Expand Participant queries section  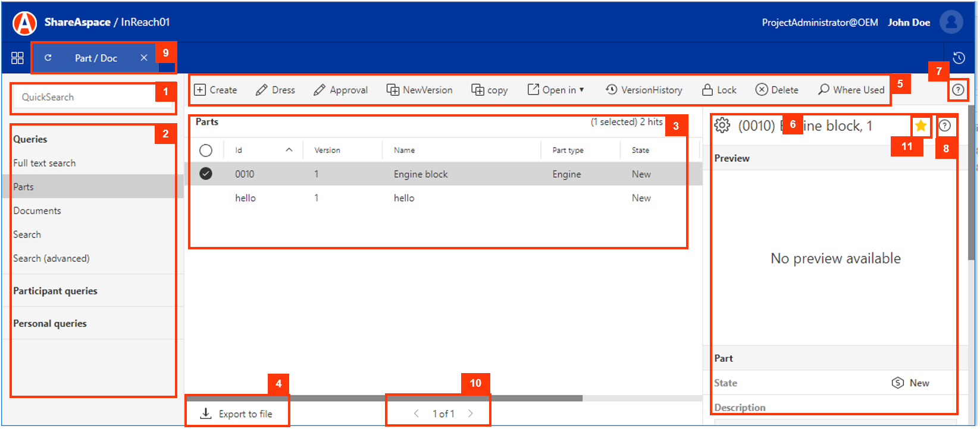(55, 291)
